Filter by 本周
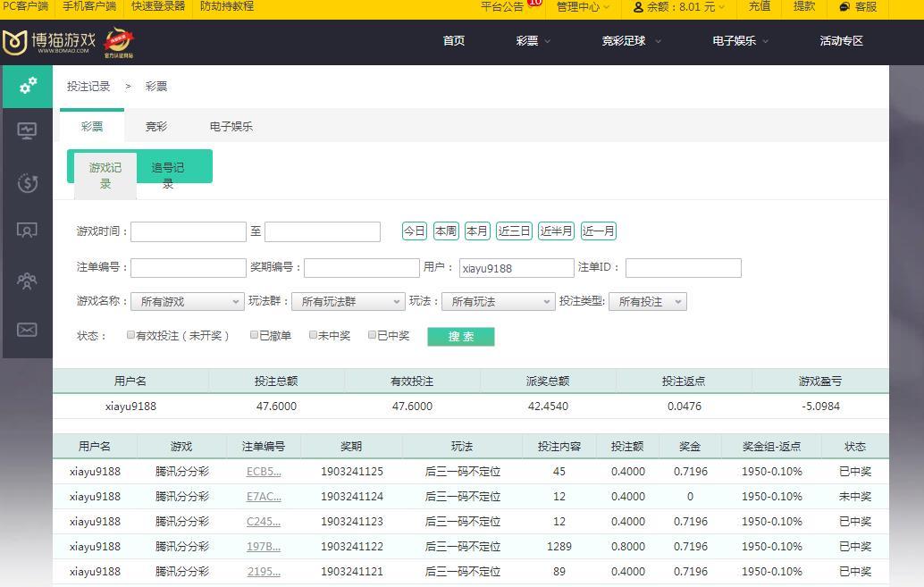 pos(446,231)
